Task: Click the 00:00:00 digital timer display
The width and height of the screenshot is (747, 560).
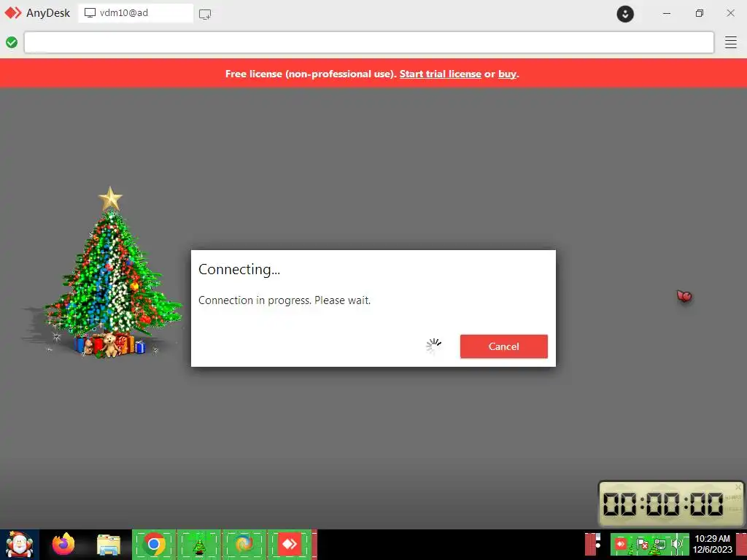Action: click(662, 504)
